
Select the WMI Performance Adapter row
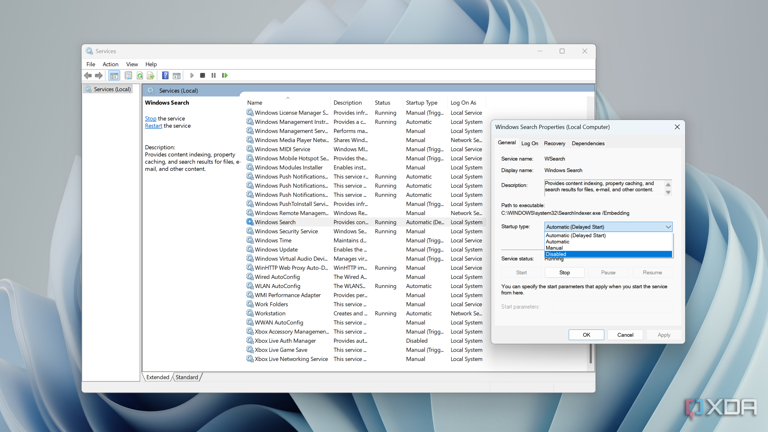[365, 295]
